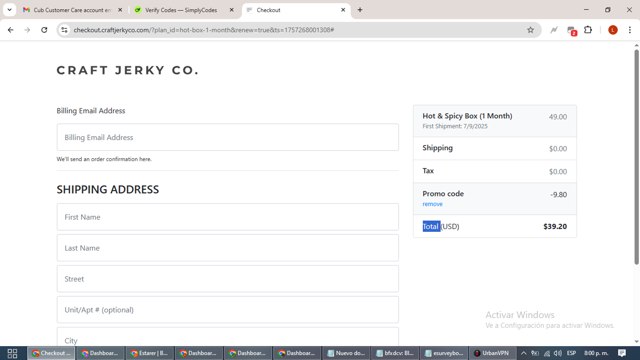Close the Checkout tab
This screenshot has width=640, height=360.
click(x=343, y=10)
